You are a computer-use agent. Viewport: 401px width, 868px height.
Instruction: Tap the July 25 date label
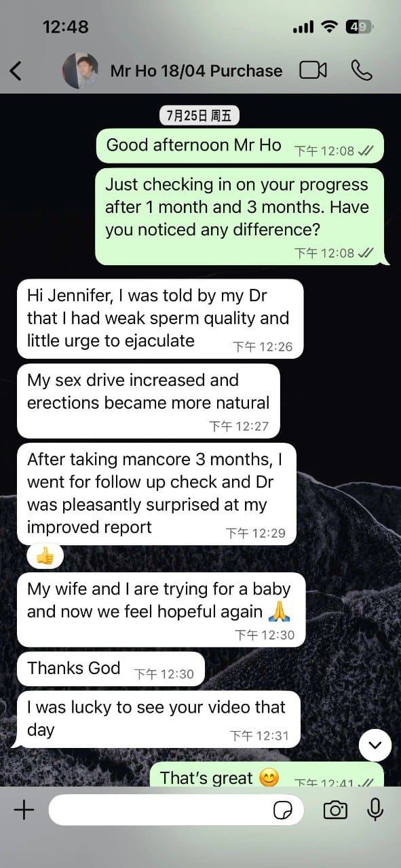pos(199,115)
